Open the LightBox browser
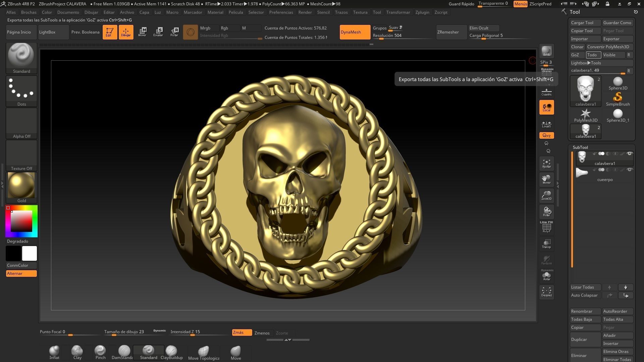The image size is (644, 362). (54, 32)
